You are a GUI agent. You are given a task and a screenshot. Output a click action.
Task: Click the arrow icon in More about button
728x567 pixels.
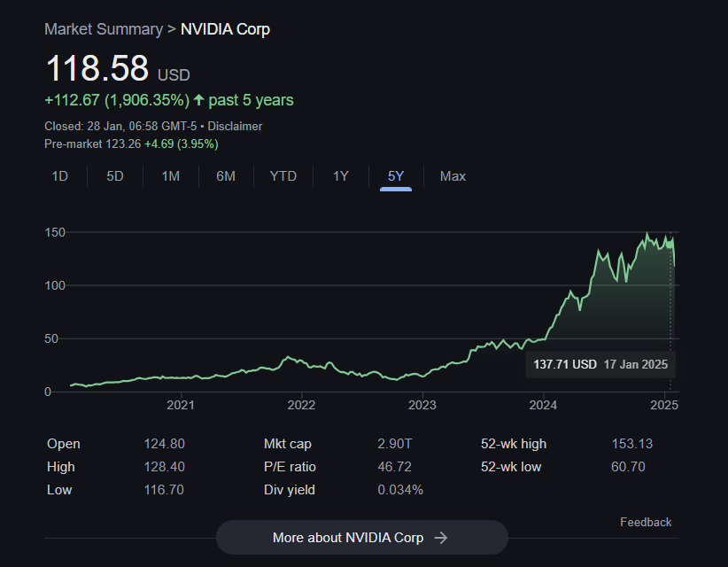440,538
